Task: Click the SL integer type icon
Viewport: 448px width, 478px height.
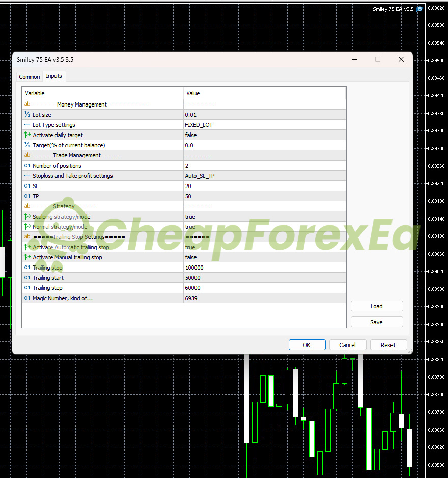Action: pos(27,186)
